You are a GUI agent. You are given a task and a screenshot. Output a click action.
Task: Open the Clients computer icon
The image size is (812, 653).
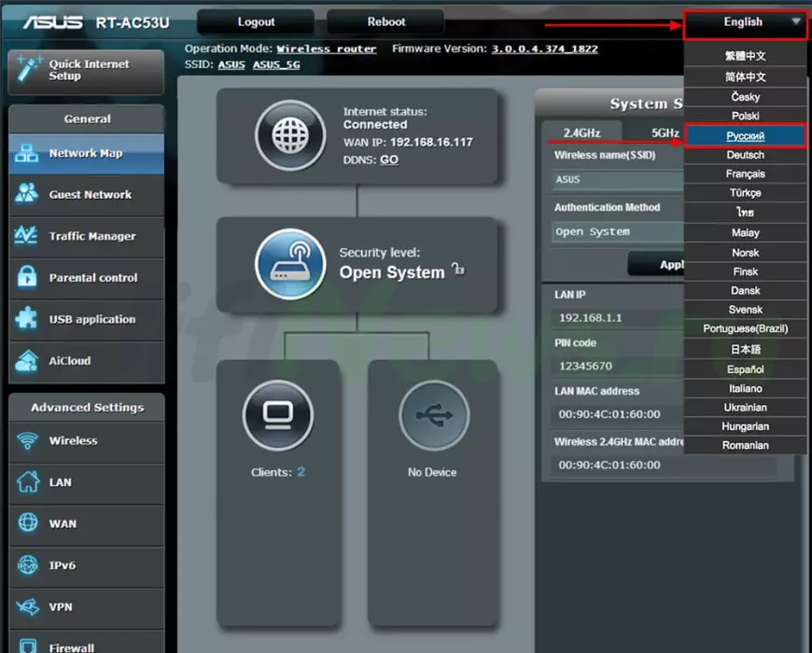pos(277,414)
